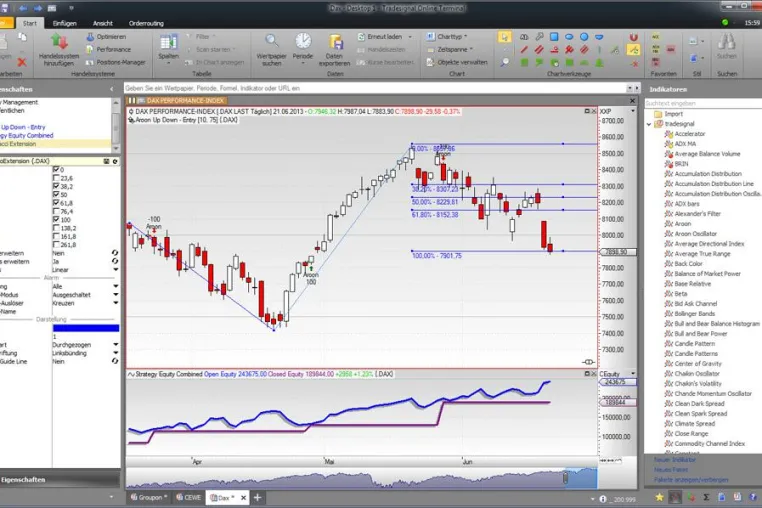The width and height of the screenshot is (762, 508).
Task: Click the Neuer Indikator link
Action: point(675,459)
